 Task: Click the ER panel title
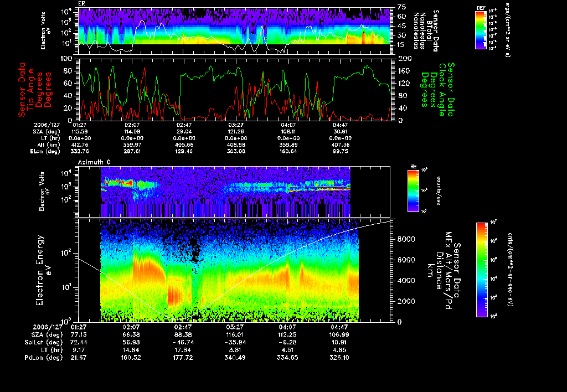pos(81,4)
